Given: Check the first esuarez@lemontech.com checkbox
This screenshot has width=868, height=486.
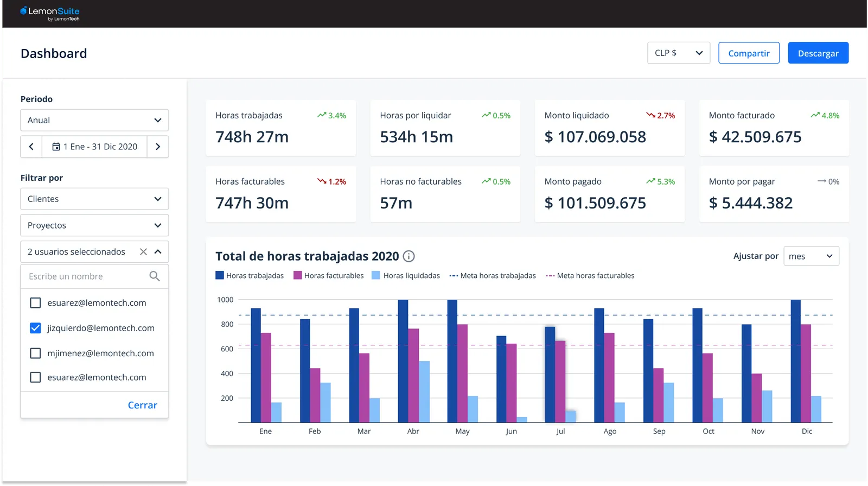Looking at the screenshot, I should pos(35,303).
